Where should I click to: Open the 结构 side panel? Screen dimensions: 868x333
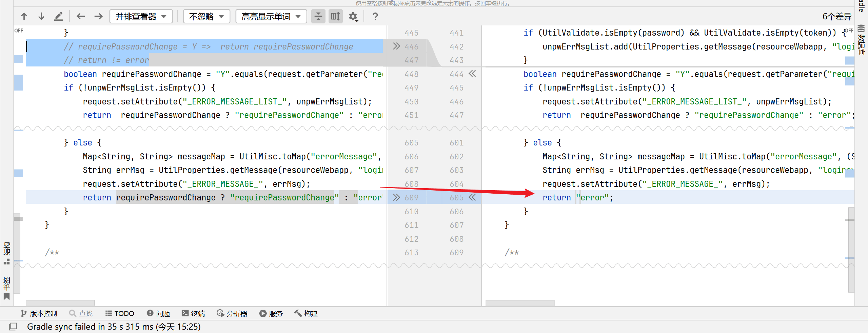pos(6,253)
